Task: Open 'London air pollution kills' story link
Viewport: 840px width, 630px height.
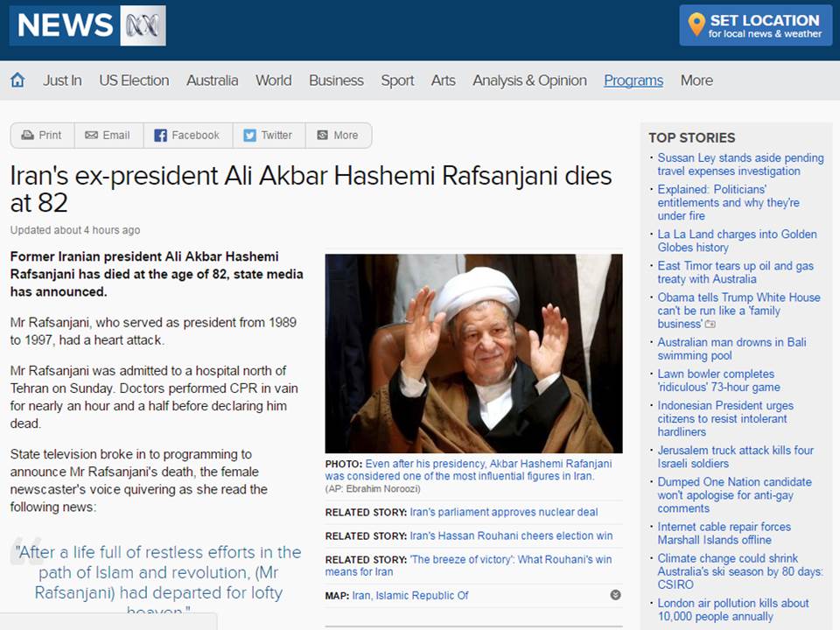Action: tap(733, 610)
